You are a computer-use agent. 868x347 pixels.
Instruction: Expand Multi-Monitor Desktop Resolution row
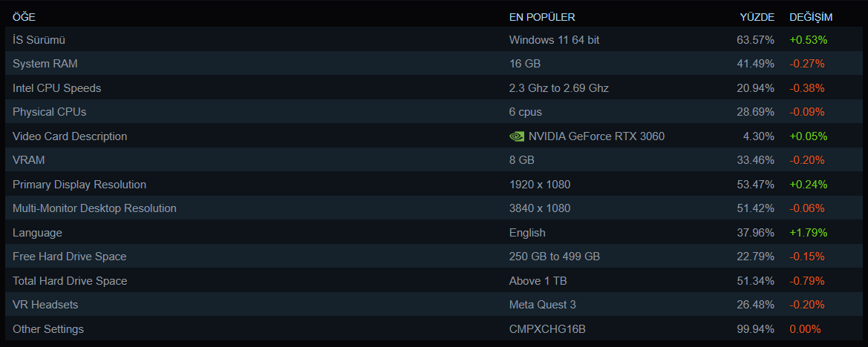[x=94, y=208]
